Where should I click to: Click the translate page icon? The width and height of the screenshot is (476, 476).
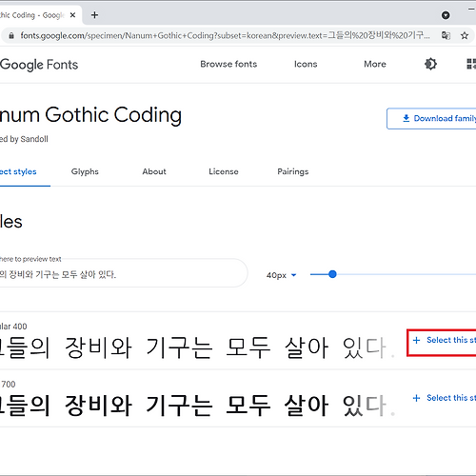446,35
